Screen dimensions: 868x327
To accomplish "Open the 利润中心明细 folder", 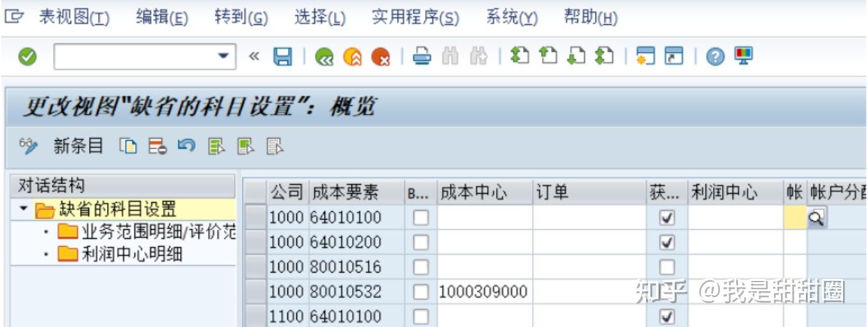I will (120, 253).
